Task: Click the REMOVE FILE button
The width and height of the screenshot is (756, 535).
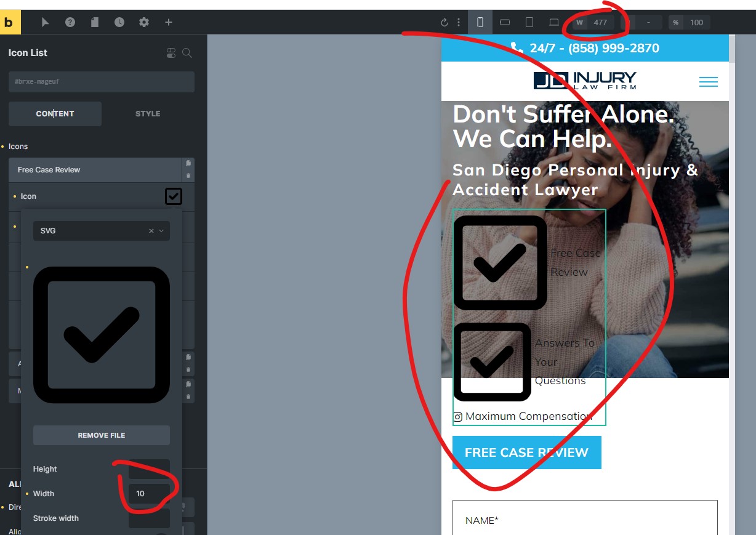Action: coord(102,435)
